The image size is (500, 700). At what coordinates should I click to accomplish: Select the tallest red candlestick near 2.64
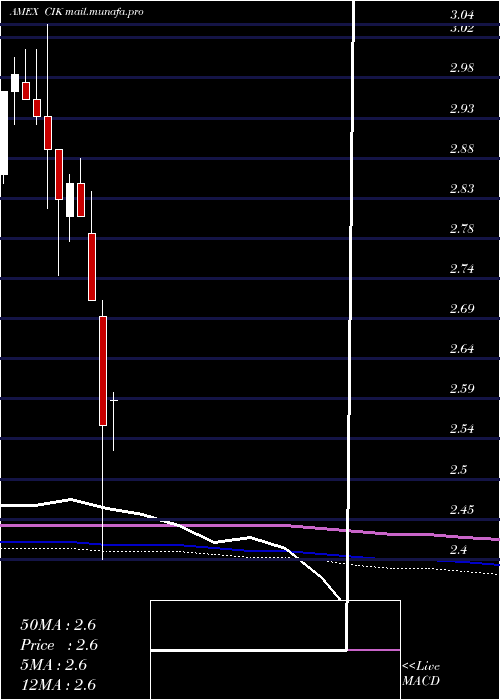tap(103, 371)
